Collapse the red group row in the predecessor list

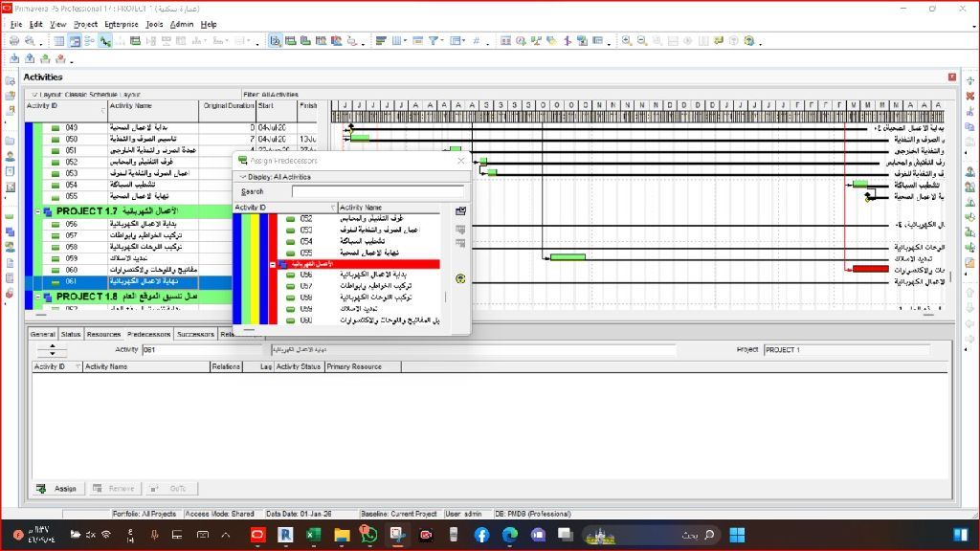[x=273, y=263]
